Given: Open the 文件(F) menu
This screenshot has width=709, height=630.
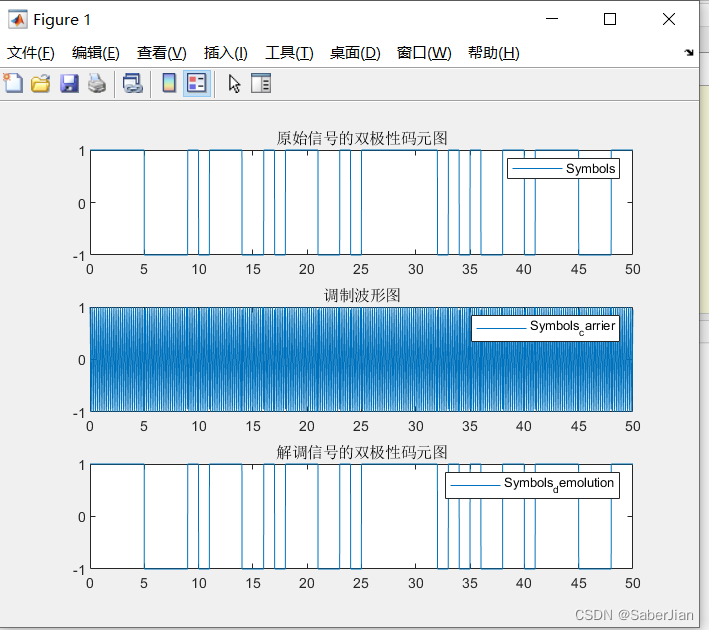Looking at the screenshot, I should click(31, 53).
